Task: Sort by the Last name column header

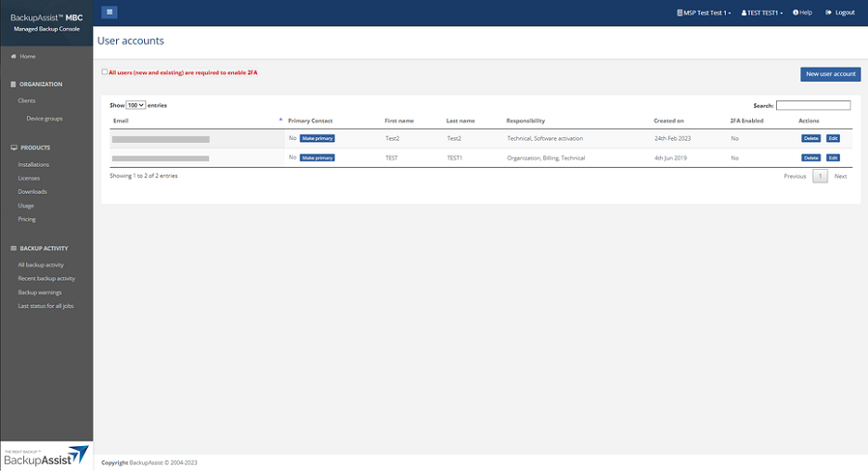Action: click(x=460, y=121)
